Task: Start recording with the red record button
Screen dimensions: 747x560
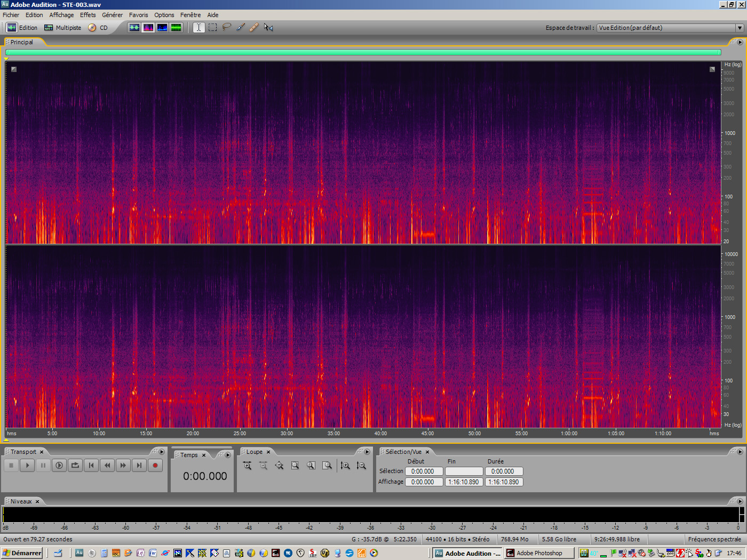Action: coord(155,465)
